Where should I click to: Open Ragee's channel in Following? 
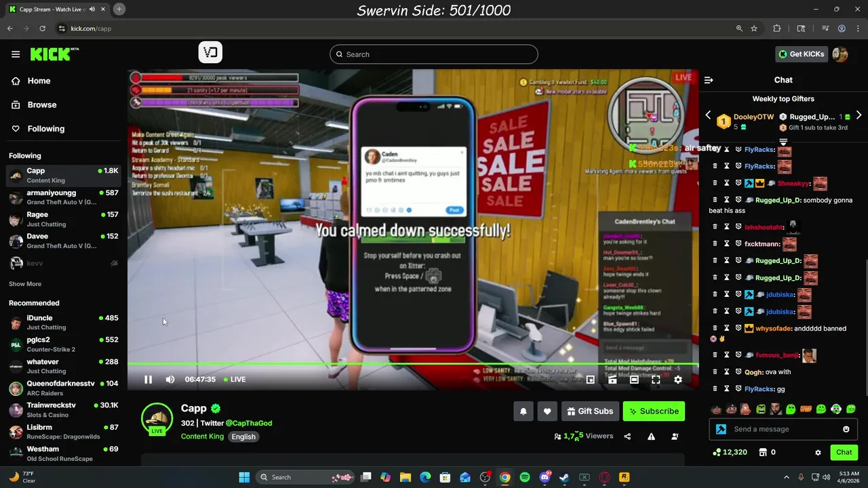pos(64,219)
